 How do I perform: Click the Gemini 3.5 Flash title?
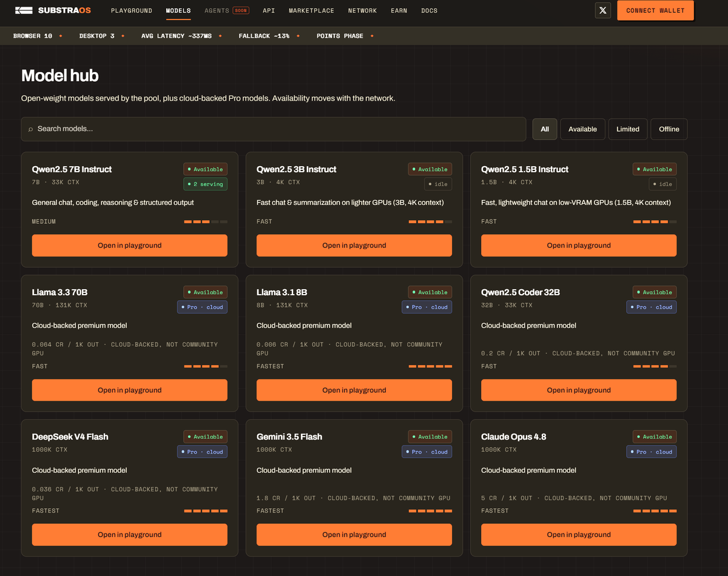coord(289,437)
